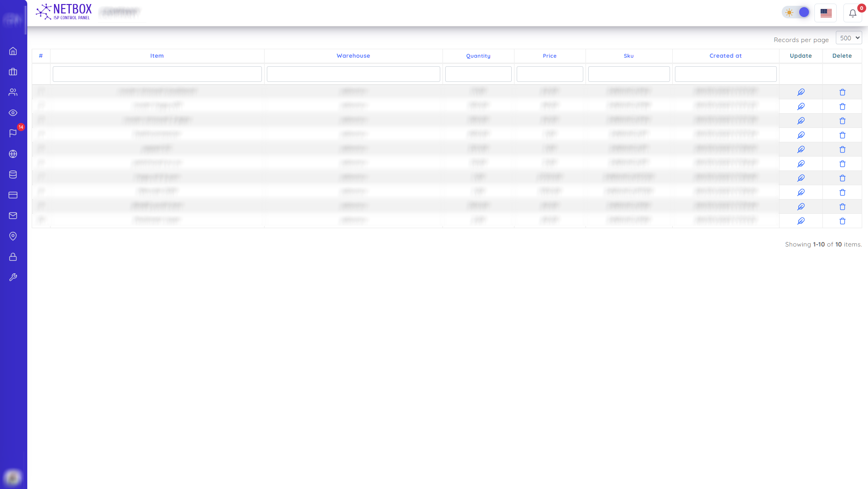Click delete trash icon in last row
868x489 pixels.
point(842,221)
